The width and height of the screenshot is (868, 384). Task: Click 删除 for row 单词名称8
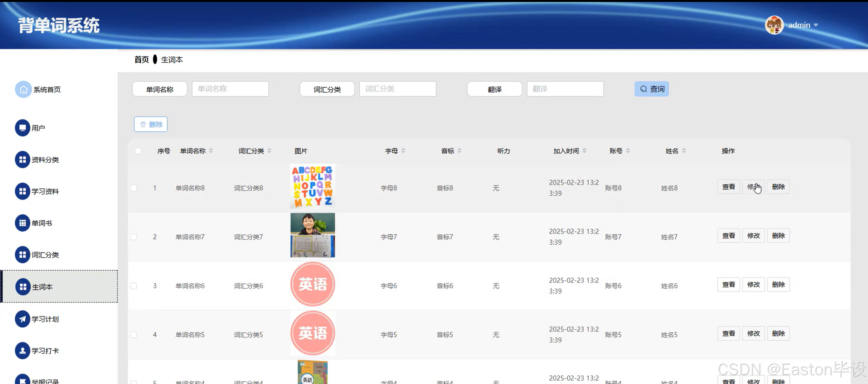778,187
